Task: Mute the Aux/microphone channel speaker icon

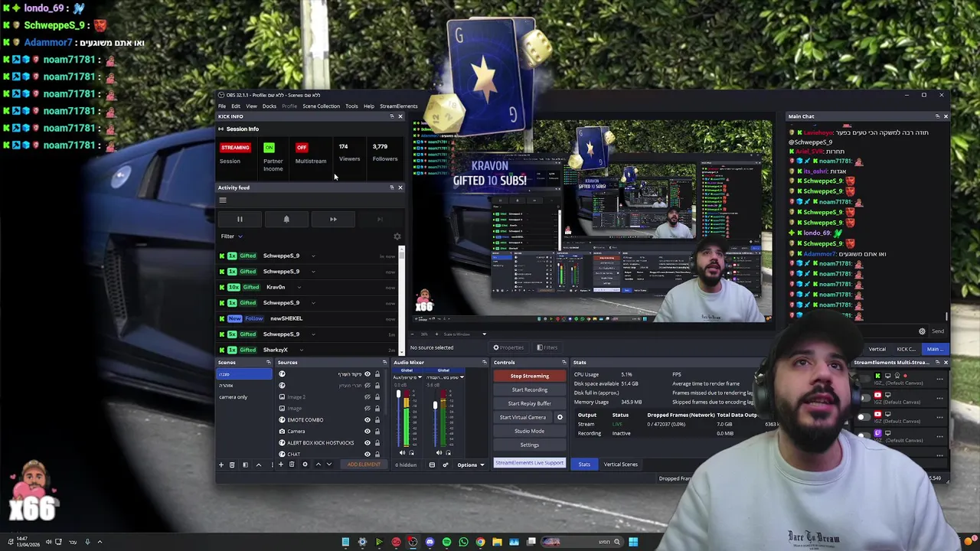Action: [x=402, y=453]
